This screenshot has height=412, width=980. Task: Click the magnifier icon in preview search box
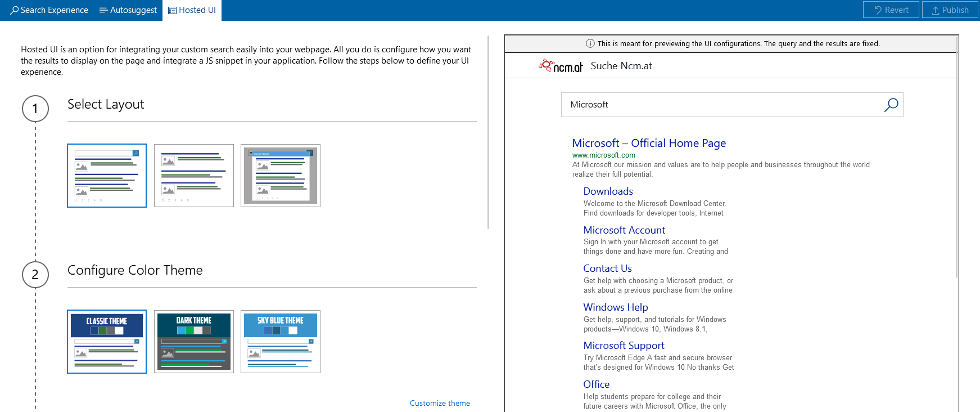(x=891, y=105)
